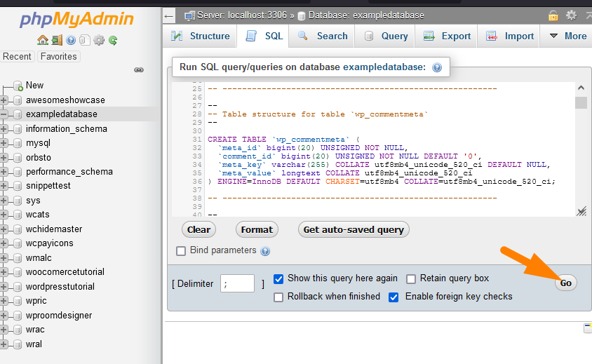The width and height of the screenshot is (592, 364).
Task: Click database icon beside wcats
Action: (x=18, y=215)
